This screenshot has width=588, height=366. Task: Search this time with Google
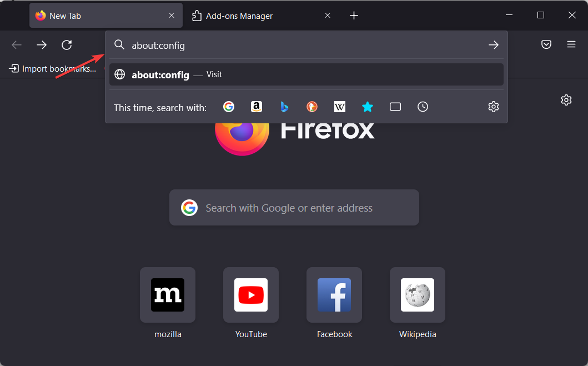[x=229, y=107]
